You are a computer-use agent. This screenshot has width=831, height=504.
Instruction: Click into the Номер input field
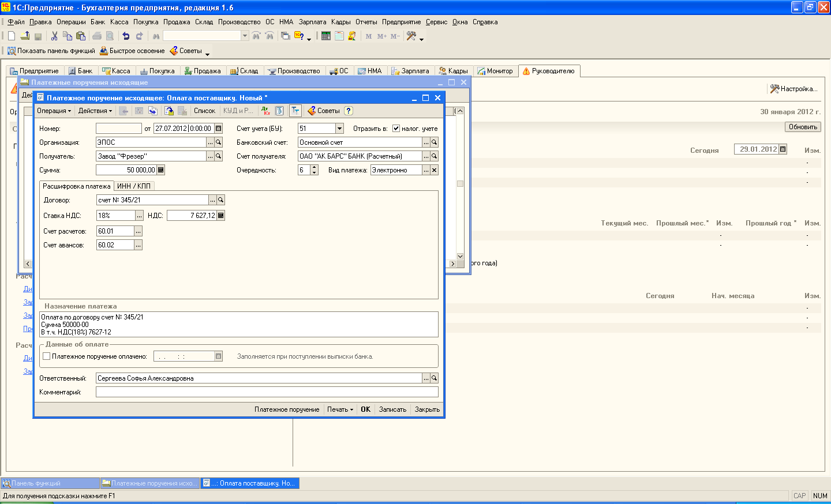pyautogui.click(x=119, y=129)
